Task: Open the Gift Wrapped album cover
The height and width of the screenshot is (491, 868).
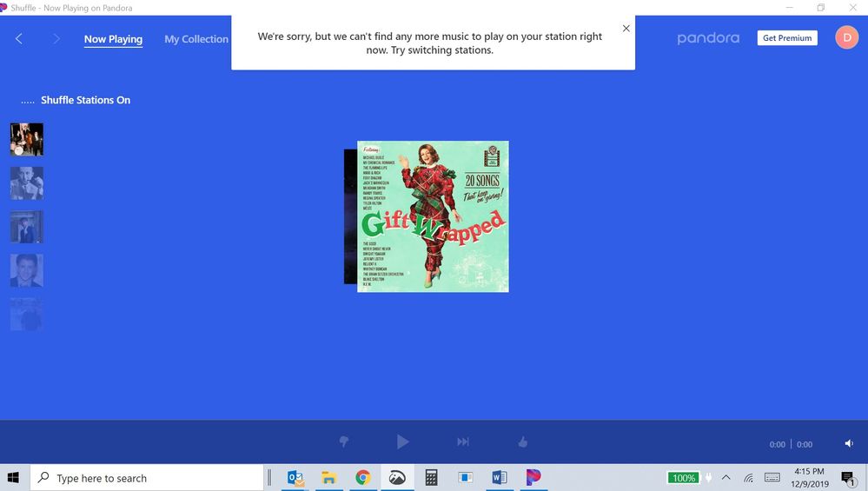Action: click(x=433, y=216)
